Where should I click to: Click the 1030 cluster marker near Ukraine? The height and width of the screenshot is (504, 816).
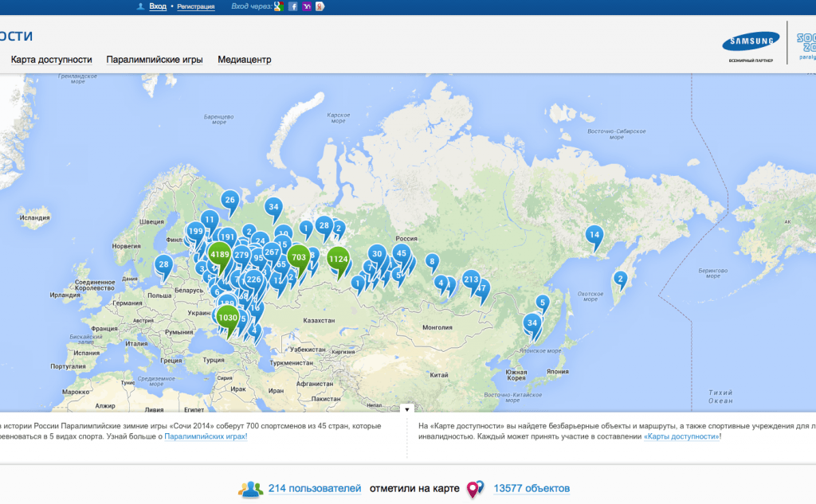click(226, 318)
